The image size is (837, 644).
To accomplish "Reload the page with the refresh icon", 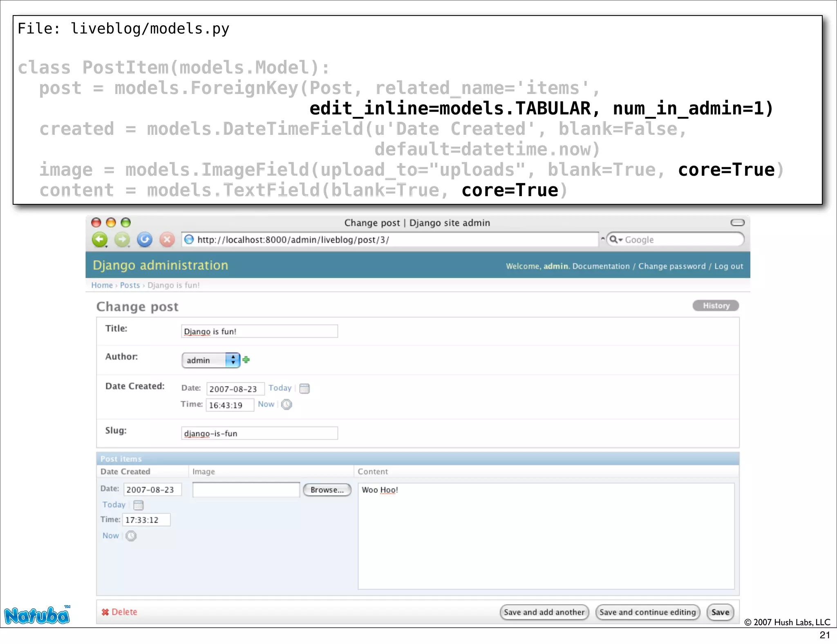I will tap(145, 239).
